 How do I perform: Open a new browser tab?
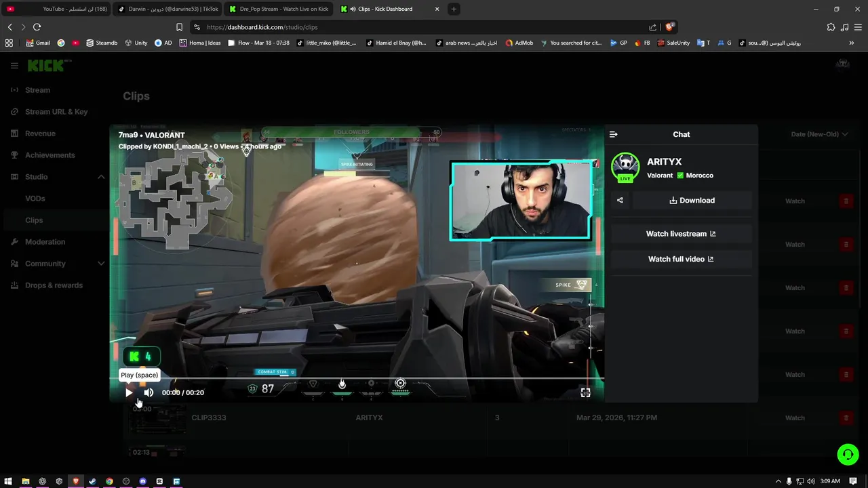[x=454, y=9]
